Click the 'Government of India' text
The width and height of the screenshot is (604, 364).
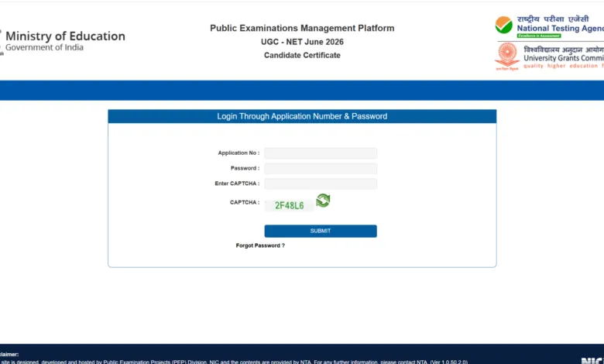[x=44, y=47]
